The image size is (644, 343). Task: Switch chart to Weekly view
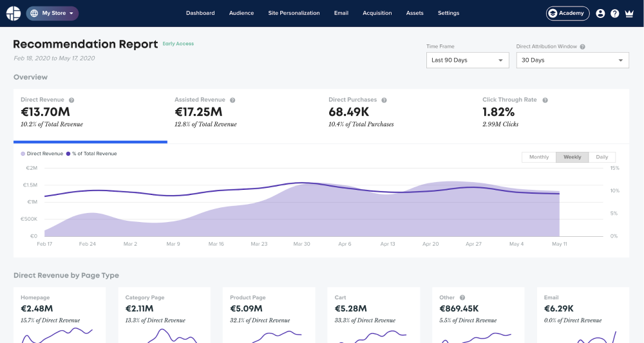(x=572, y=157)
